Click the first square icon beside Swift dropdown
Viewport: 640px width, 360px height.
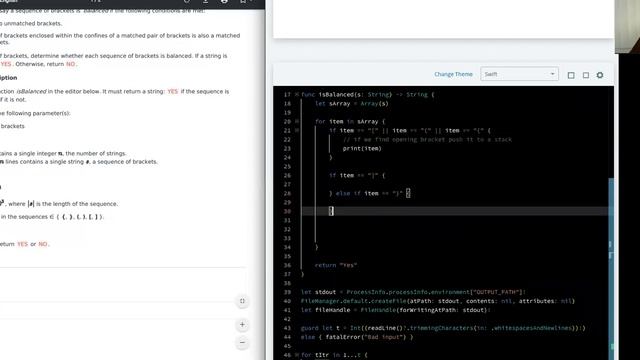(x=571, y=75)
